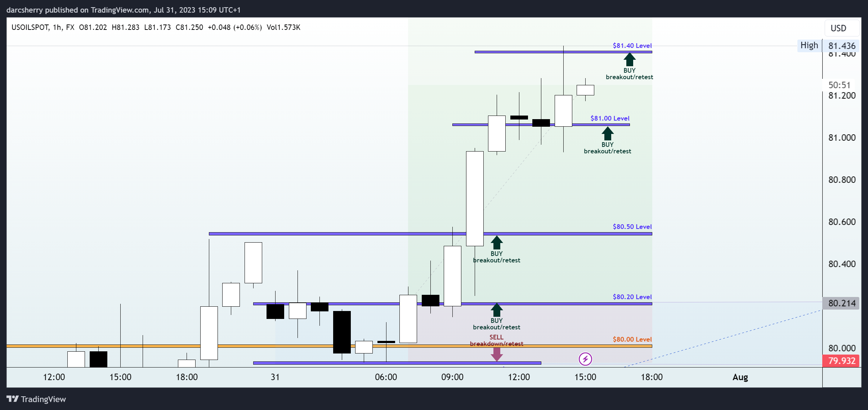868x410 pixels.
Task: Click the 18:00 label left of the 31 date
Action: (187, 377)
